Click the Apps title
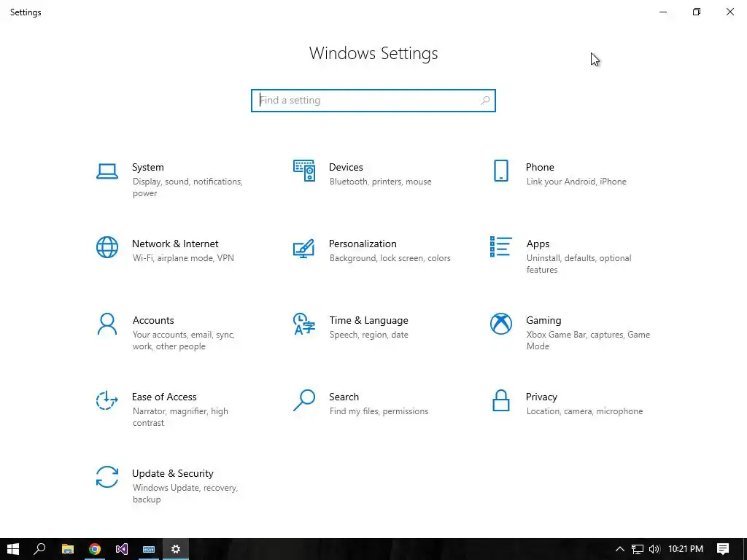The height and width of the screenshot is (560, 747). (538, 244)
